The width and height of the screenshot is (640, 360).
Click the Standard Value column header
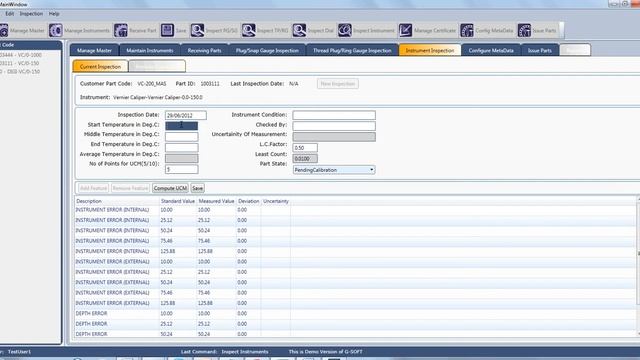(178, 201)
